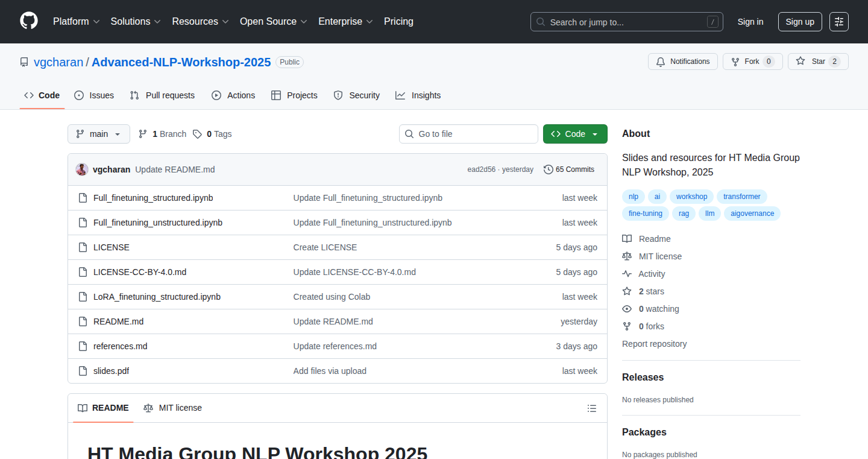The image size is (868, 459).
Task: Open the Projects tab
Action: click(x=294, y=95)
